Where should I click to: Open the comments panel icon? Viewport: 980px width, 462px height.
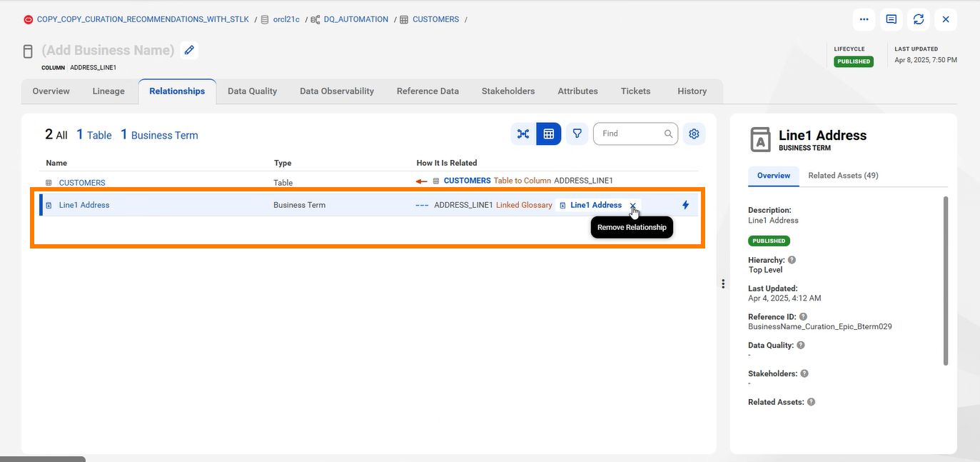click(891, 19)
